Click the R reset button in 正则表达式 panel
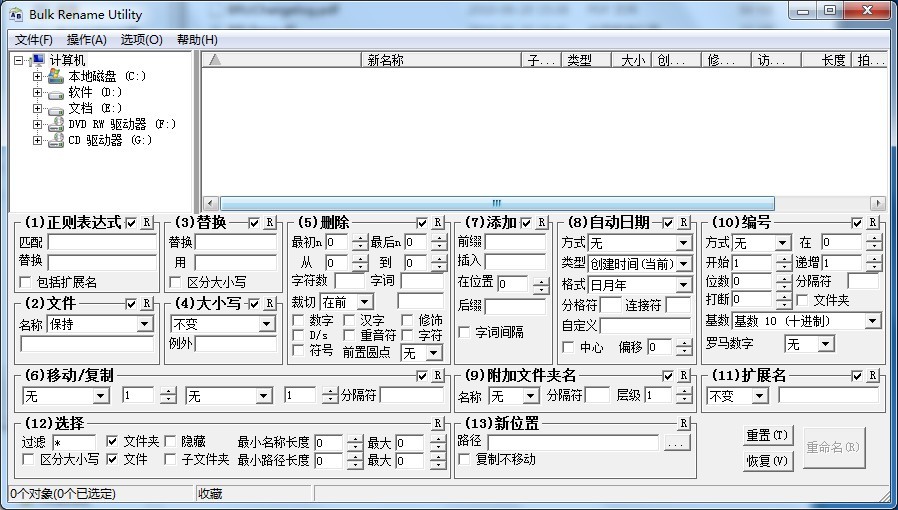This screenshot has height=510, width=898. coord(148,222)
